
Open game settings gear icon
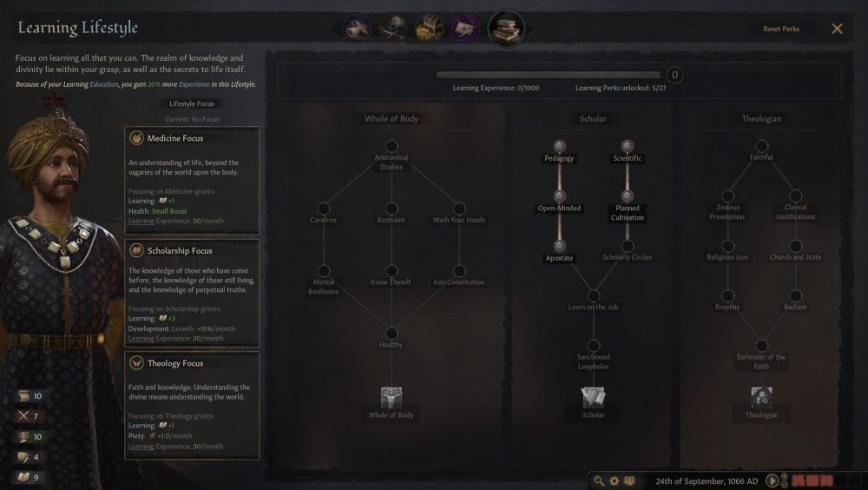pos(615,480)
